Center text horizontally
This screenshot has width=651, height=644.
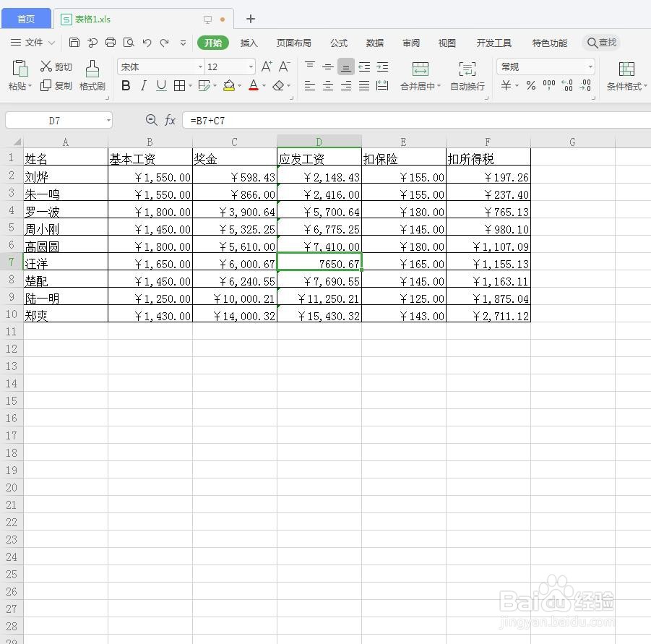click(x=328, y=85)
